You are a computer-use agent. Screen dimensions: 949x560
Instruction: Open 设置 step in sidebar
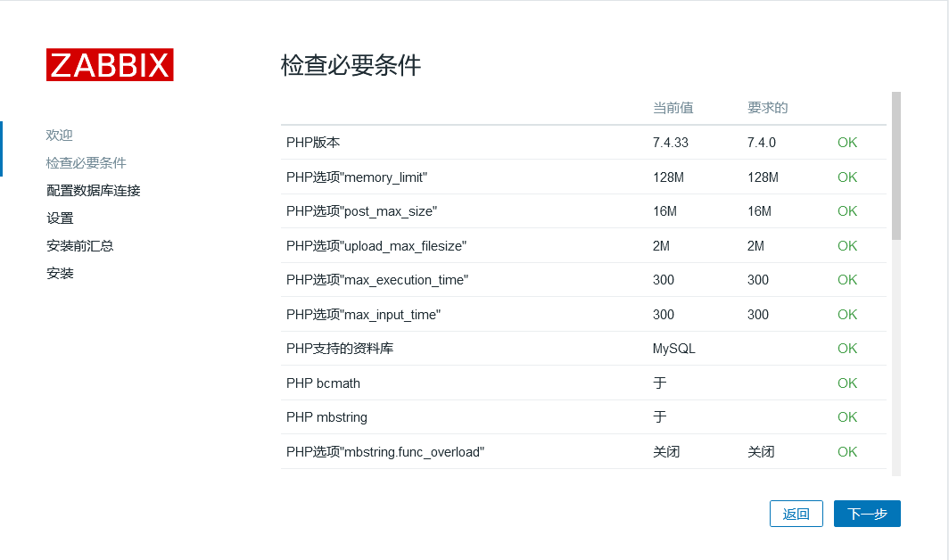click(60, 218)
